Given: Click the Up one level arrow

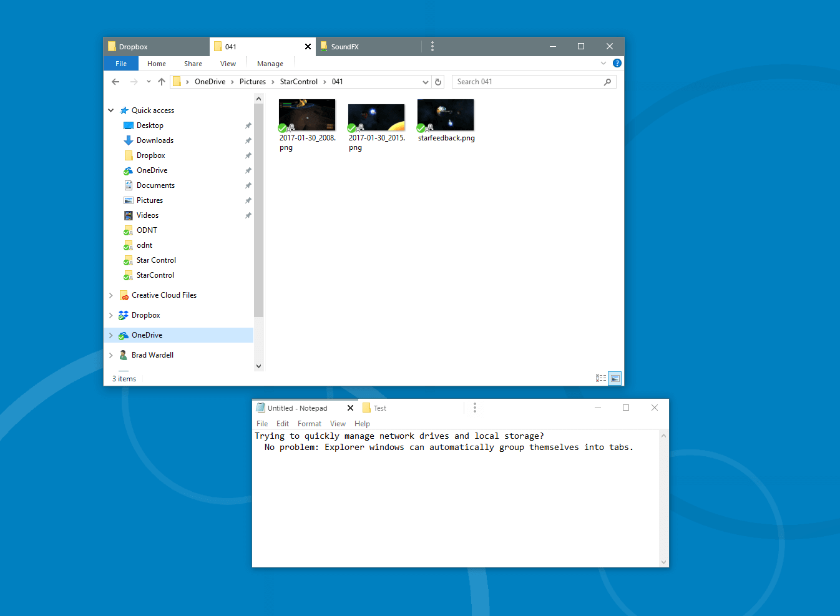Looking at the screenshot, I should point(162,82).
